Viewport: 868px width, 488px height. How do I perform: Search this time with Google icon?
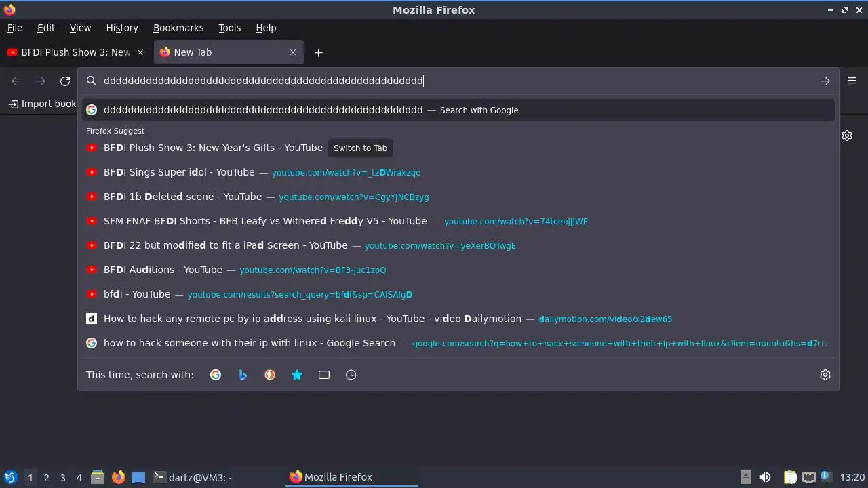[216, 375]
